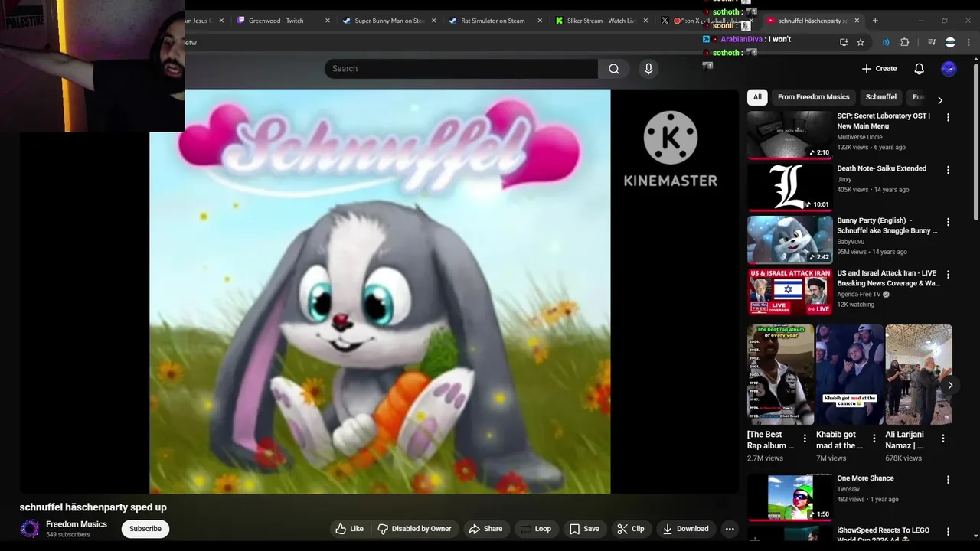
Task: Bookmark this page with the star icon
Action: pyautogui.click(x=861, y=42)
